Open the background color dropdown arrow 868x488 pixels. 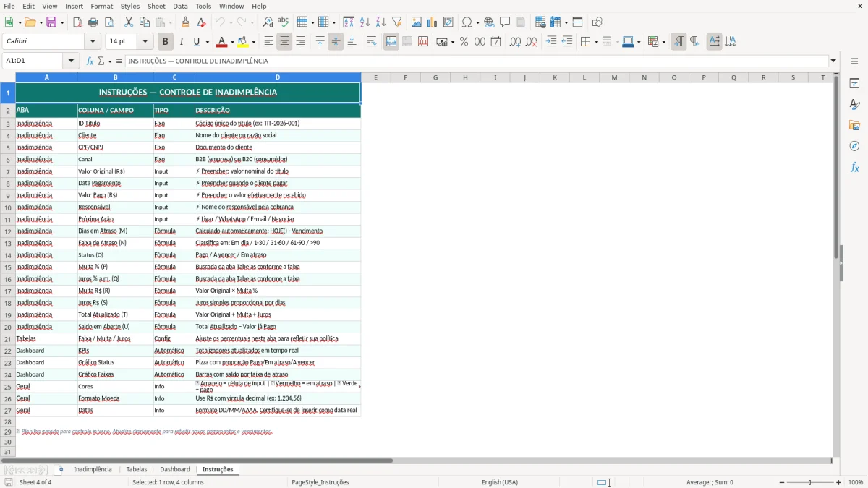pyautogui.click(x=253, y=42)
